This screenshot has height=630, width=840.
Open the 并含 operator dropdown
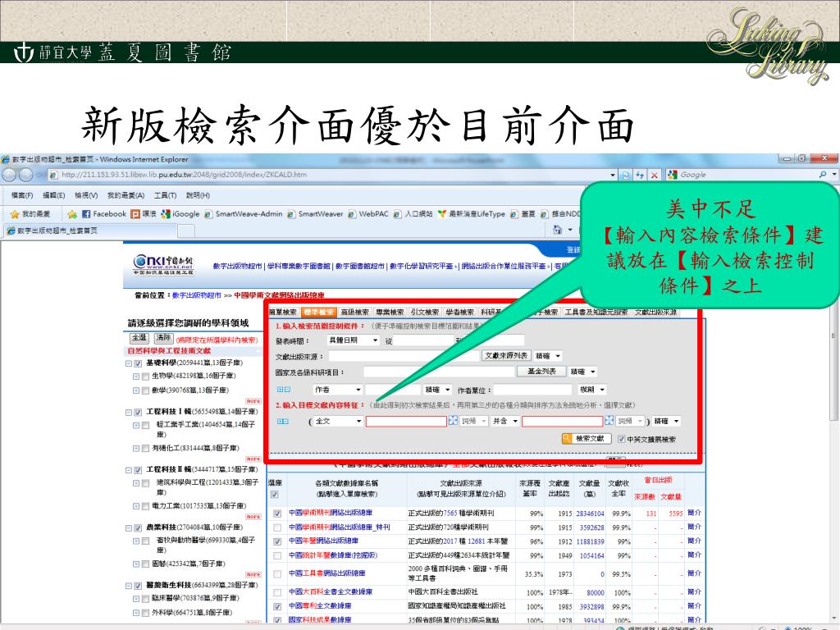click(505, 421)
